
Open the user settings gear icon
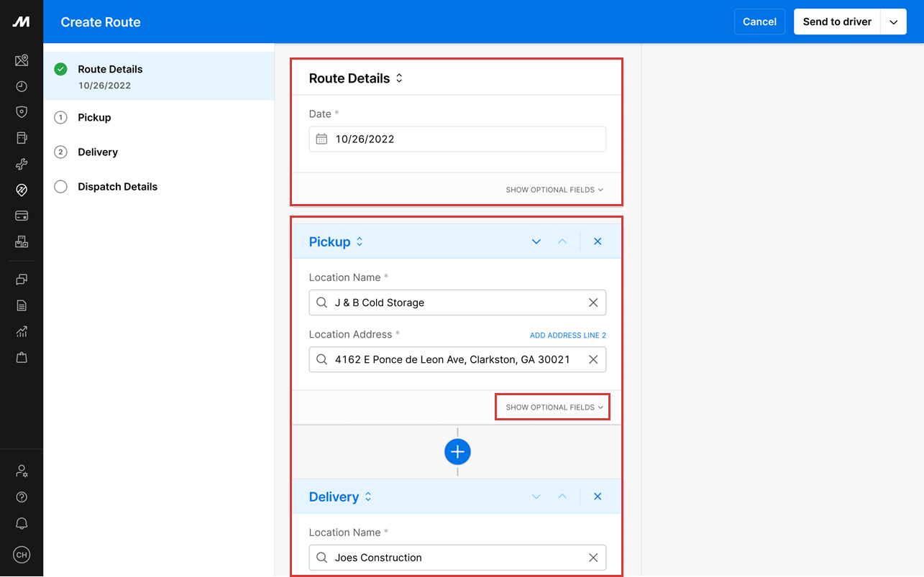[x=22, y=471]
